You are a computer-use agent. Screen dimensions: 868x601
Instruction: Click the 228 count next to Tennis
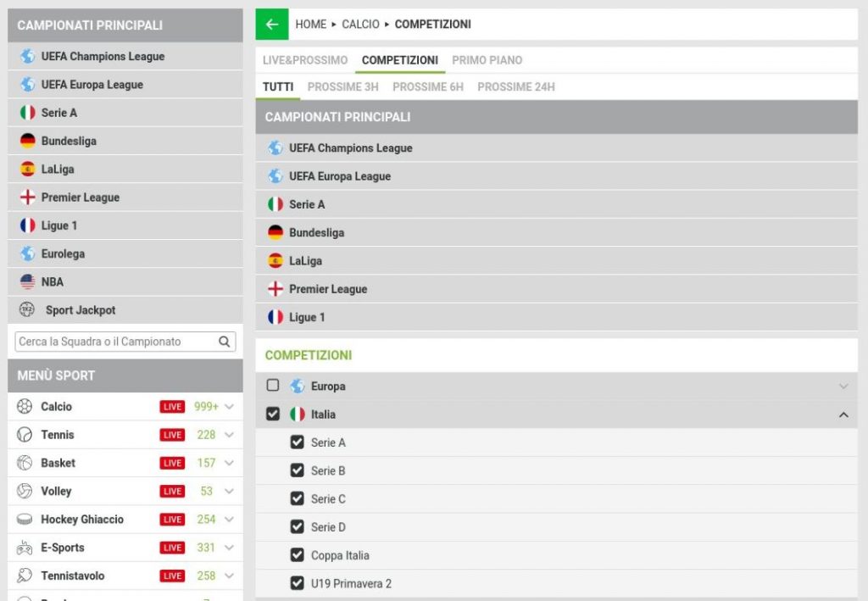click(206, 435)
